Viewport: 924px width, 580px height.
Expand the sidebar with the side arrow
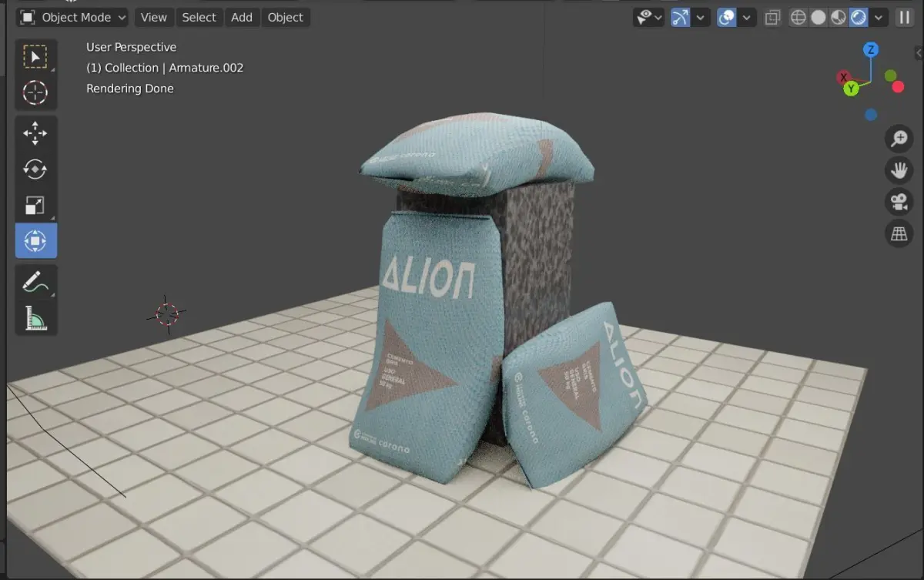919,52
